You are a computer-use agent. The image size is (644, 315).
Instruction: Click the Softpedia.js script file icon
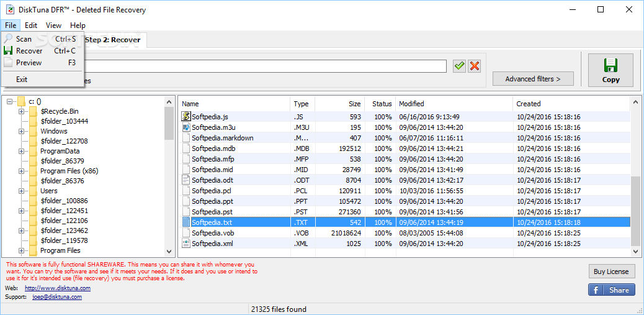186,117
